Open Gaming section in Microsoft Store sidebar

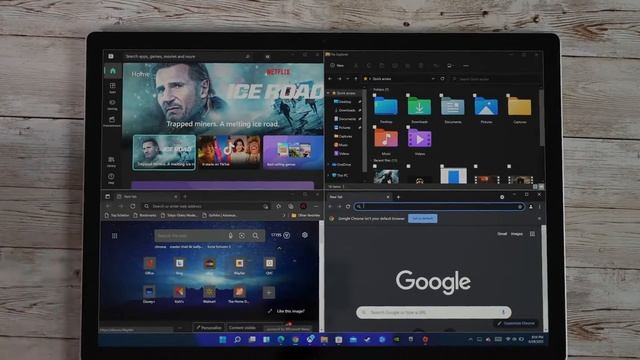point(112,104)
